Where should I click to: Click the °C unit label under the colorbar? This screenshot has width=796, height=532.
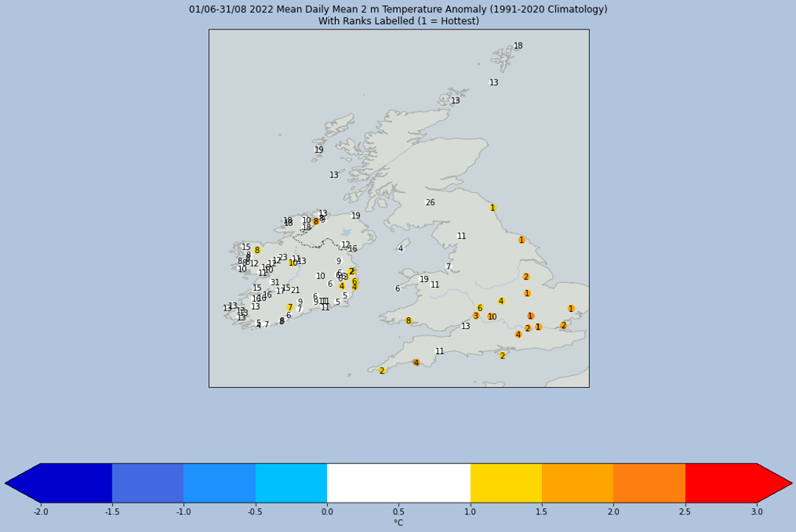click(x=398, y=522)
